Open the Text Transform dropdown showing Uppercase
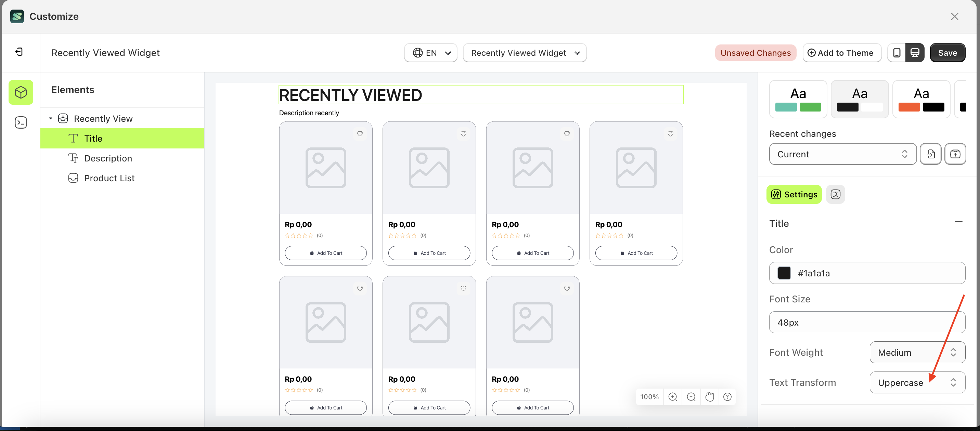 coord(917,382)
